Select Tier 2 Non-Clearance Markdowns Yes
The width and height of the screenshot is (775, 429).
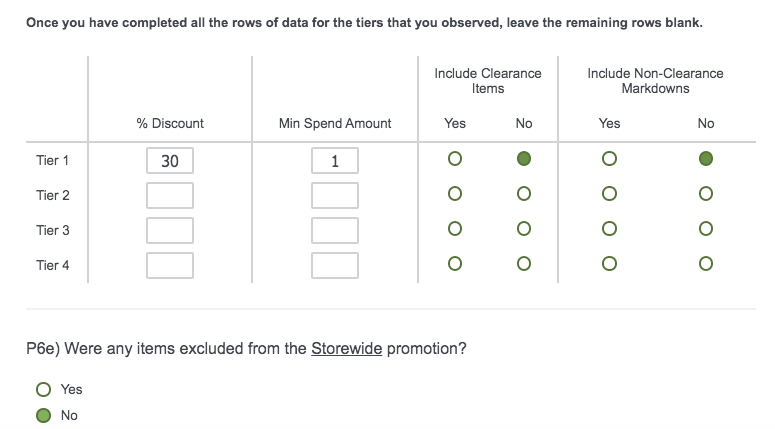pos(609,194)
